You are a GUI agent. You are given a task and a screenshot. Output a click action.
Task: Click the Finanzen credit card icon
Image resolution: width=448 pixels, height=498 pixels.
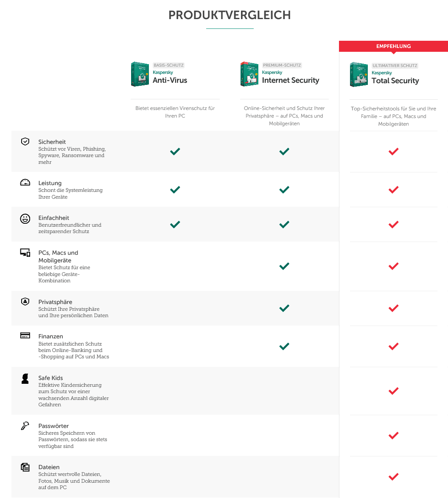click(25, 335)
